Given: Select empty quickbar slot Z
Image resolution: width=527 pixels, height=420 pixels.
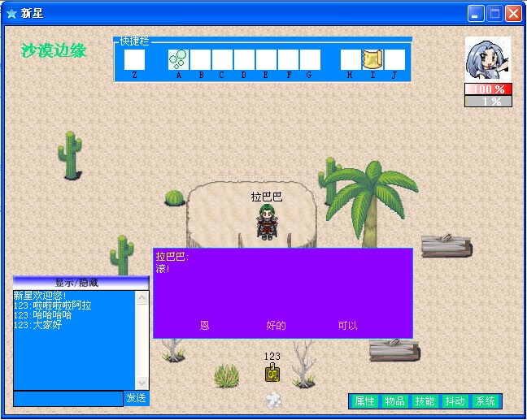Looking at the screenshot, I should (134, 59).
